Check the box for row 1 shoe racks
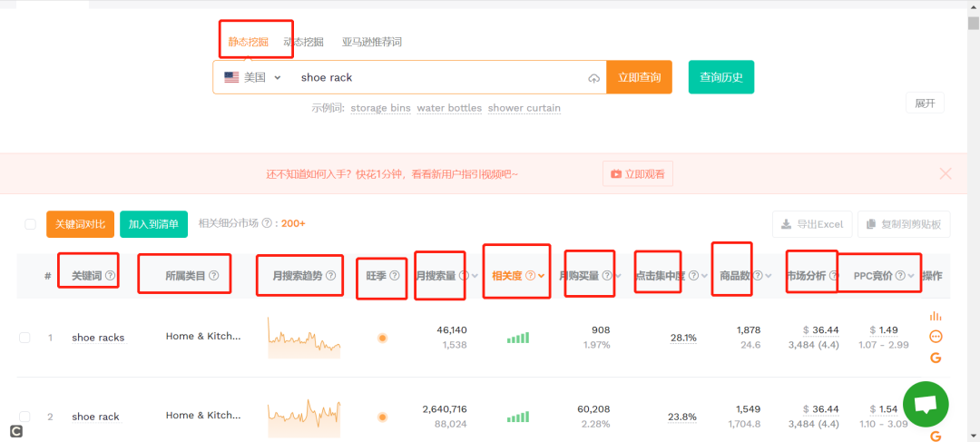Screen dimensions: 980x442 (x=24, y=338)
